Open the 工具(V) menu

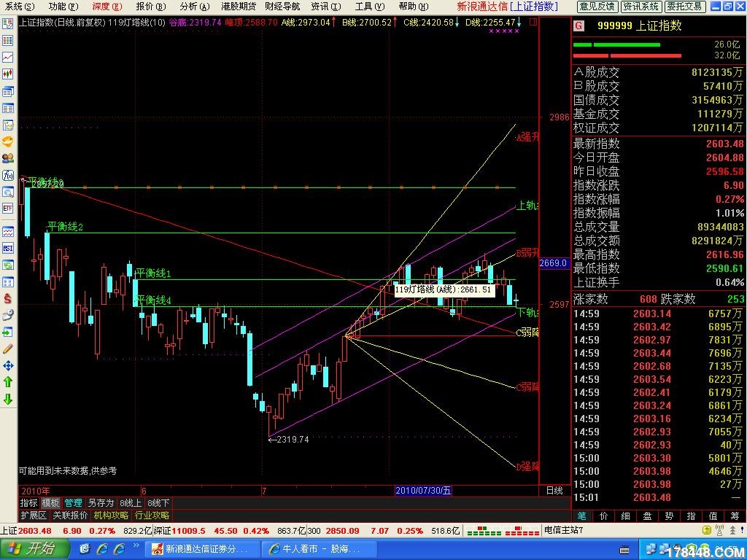(370, 6)
